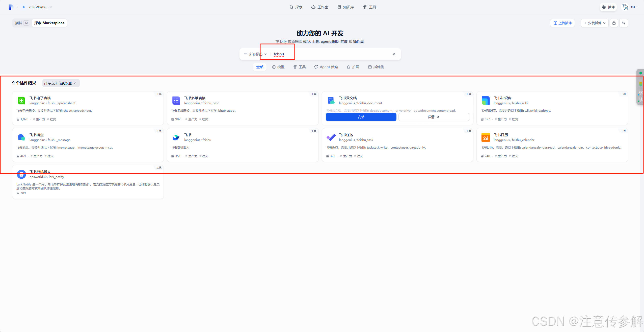
Task: Expand the 所有标签 tag filter dropdown
Action: click(255, 54)
